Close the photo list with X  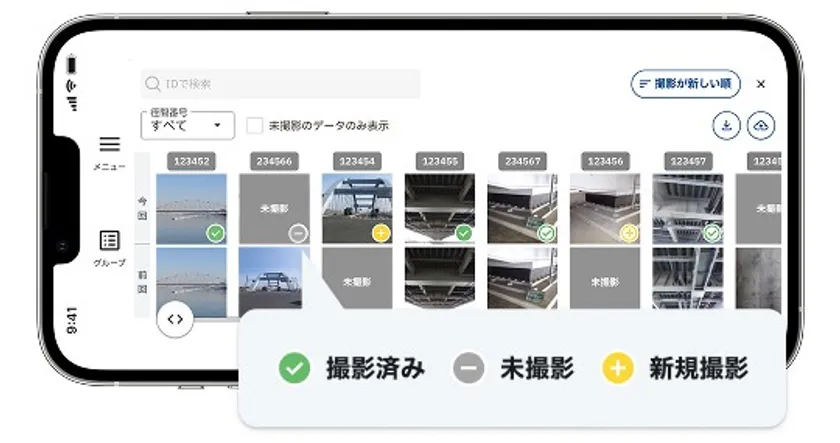(x=761, y=84)
